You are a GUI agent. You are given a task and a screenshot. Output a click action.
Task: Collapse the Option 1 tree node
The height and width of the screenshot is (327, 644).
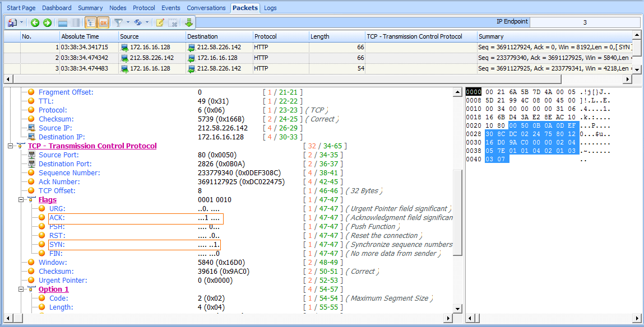pos(22,289)
